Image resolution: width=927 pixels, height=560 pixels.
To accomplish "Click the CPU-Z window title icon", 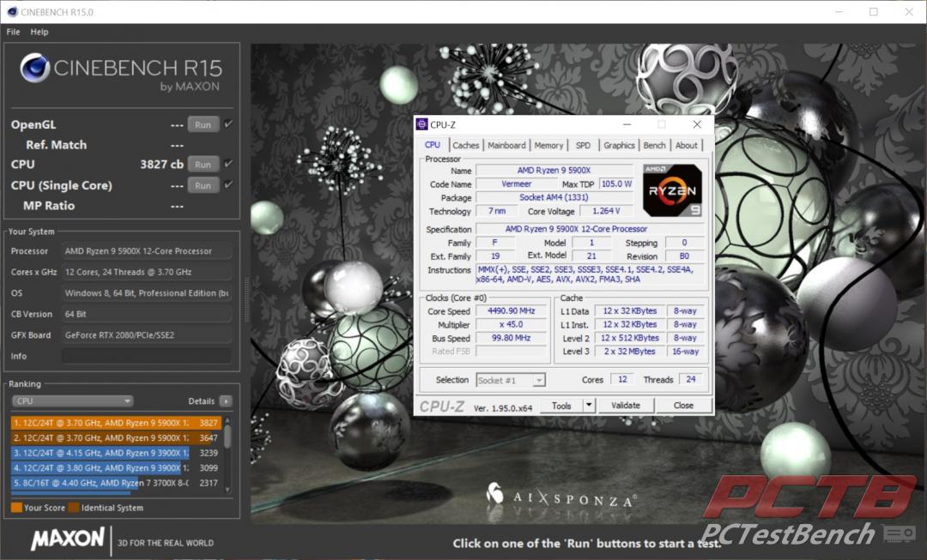I will click(421, 124).
